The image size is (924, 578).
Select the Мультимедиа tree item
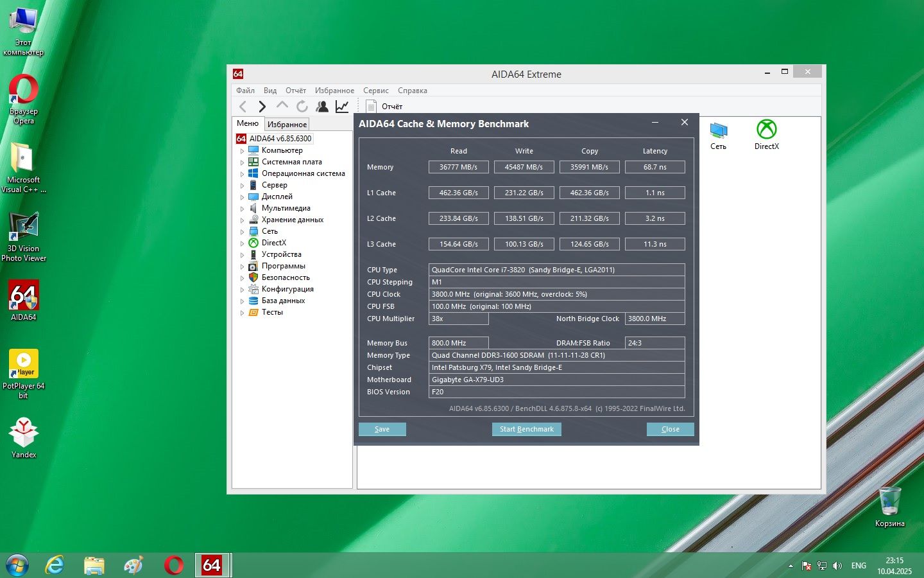point(286,208)
